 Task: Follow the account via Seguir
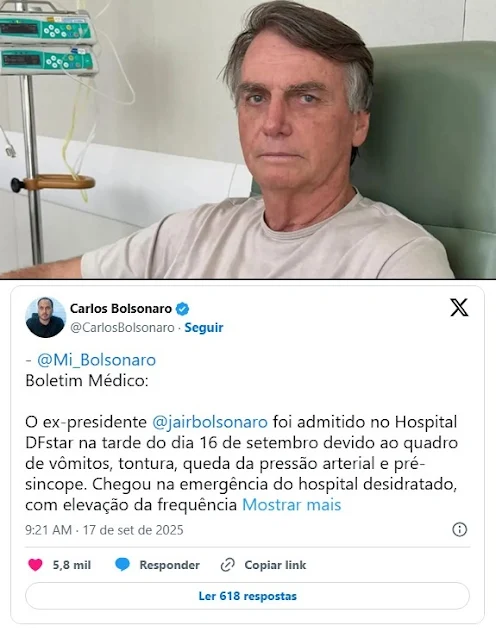click(x=204, y=328)
